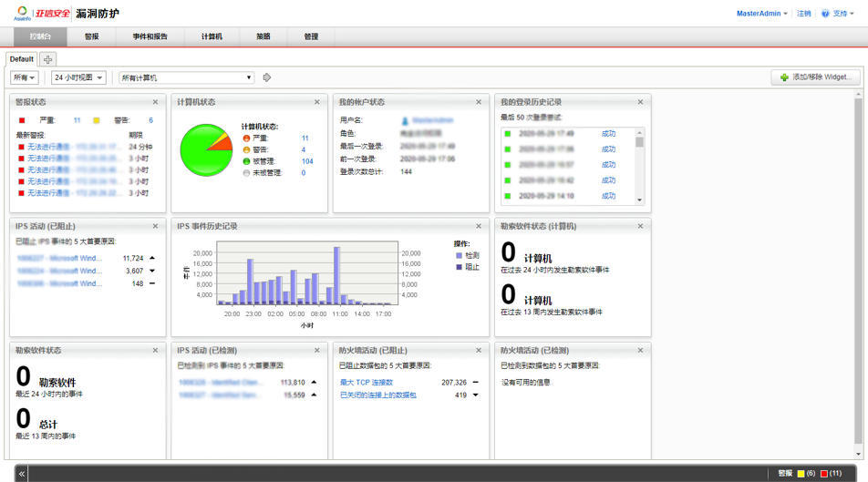
Task: Click the 添加/移除 Widget button
Action: (x=815, y=77)
